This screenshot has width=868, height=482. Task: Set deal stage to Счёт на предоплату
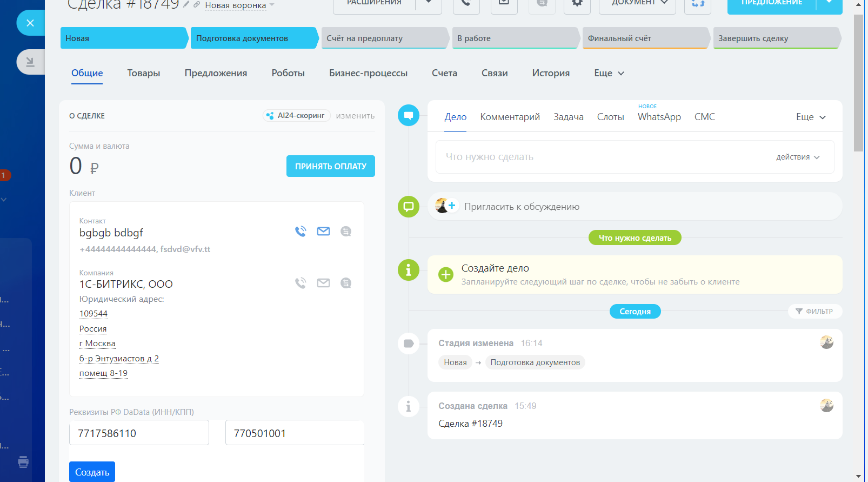(385, 38)
